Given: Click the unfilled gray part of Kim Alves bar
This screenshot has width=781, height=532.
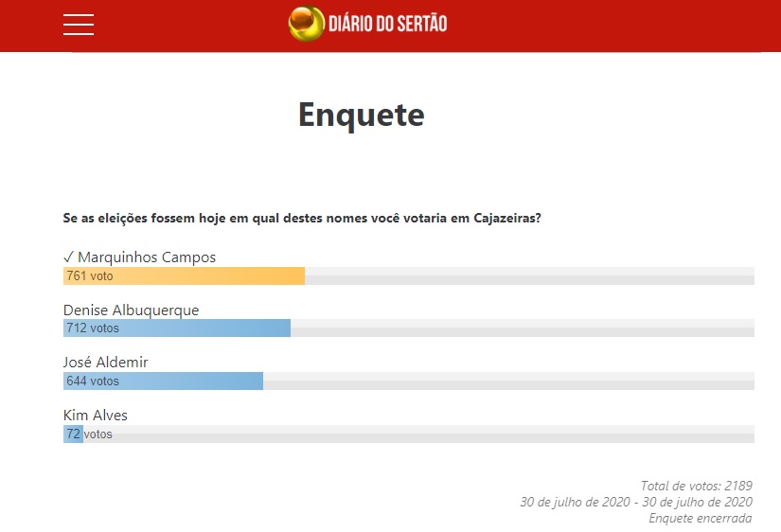Looking at the screenshot, I should 426,434.
